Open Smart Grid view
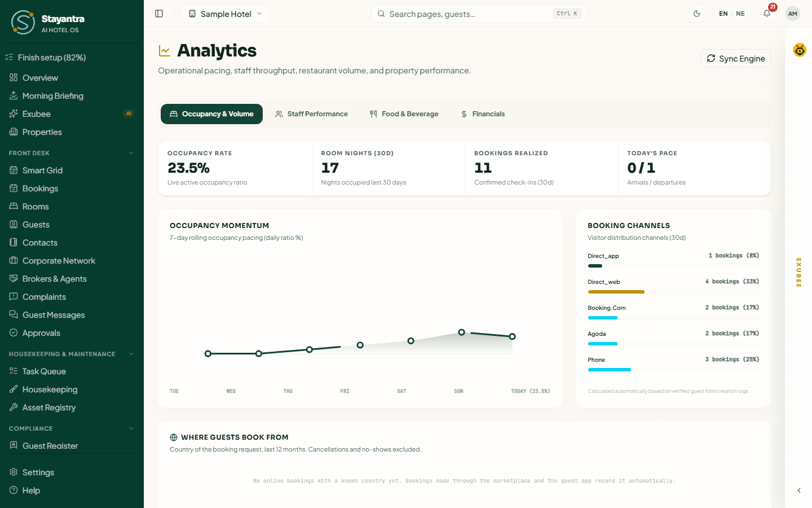The height and width of the screenshot is (508, 812). point(72,170)
